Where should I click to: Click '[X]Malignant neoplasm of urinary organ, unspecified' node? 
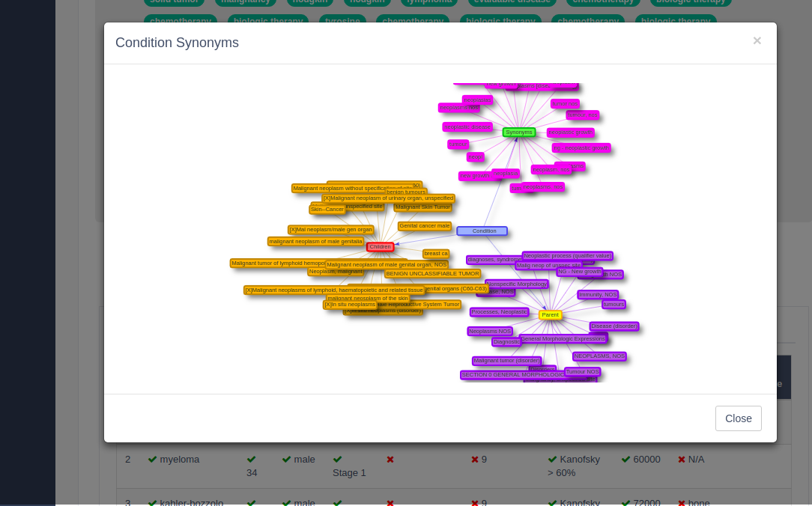coord(388,198)
